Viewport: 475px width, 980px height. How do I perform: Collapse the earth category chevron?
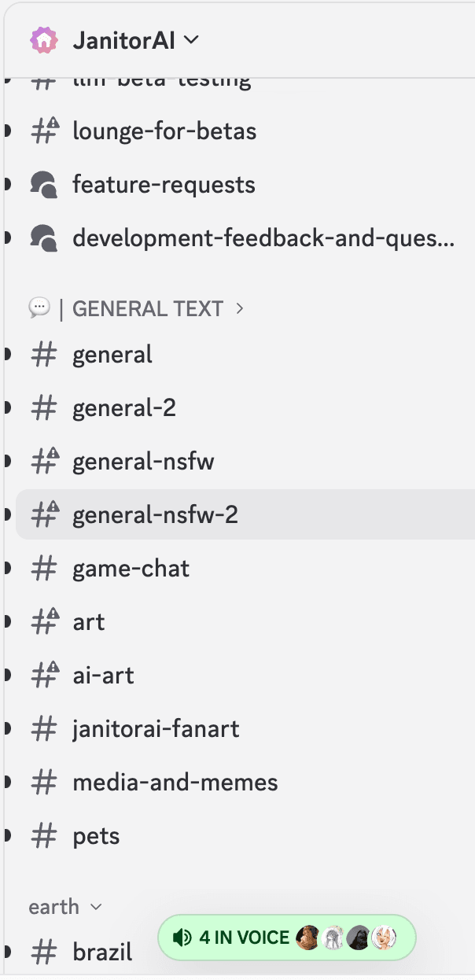click(x=97, y=907)
